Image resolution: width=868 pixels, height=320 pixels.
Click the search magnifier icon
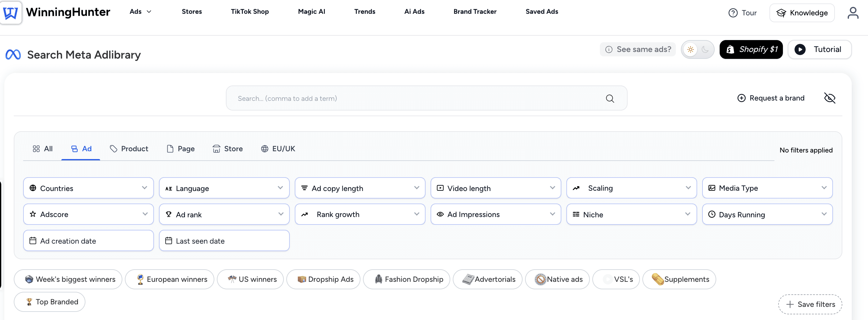point(610,98)
